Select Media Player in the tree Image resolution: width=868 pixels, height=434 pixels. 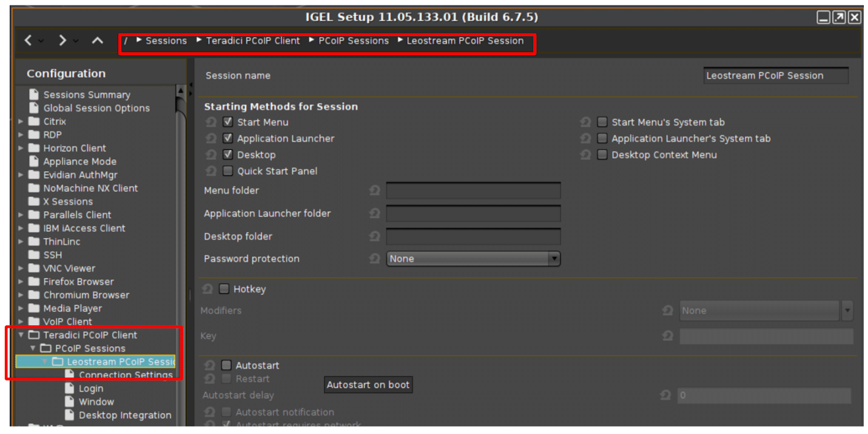(x=73, y=308)
